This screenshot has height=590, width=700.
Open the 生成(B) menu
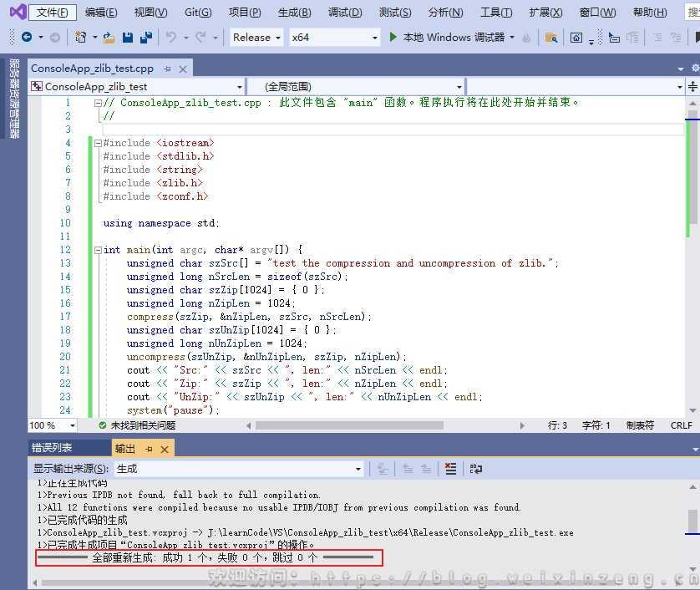coord(294,13)
